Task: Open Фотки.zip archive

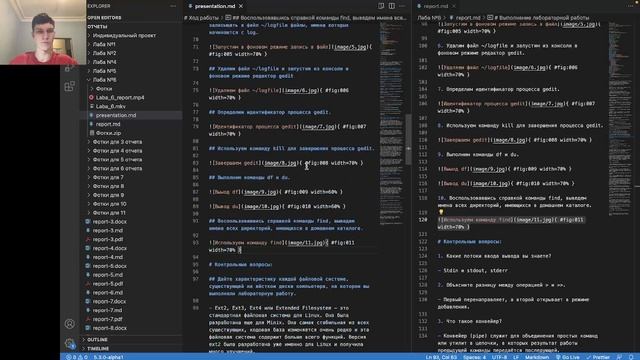Action: click(x=108, y=133)
